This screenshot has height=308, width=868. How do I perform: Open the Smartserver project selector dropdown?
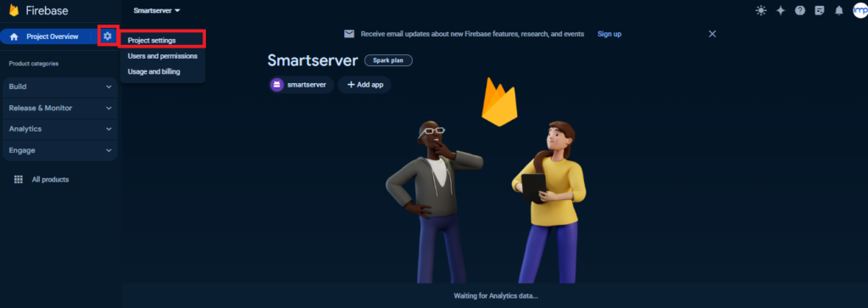coord(157,10)
